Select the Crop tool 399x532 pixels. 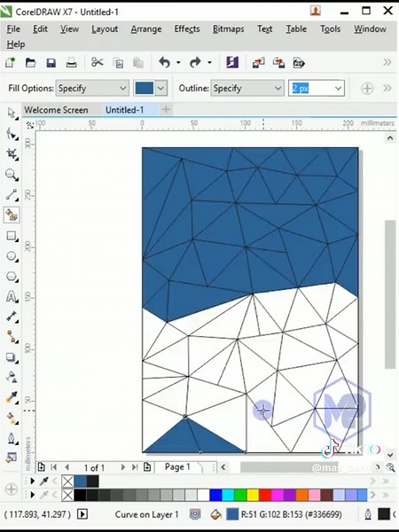[12, 154]
